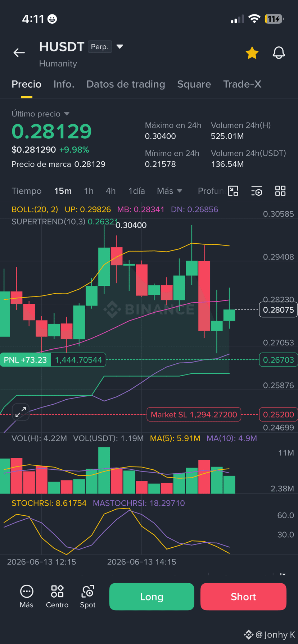
Task: Tap the chart drawing tools icon
Action: click(x=233, y=191)
